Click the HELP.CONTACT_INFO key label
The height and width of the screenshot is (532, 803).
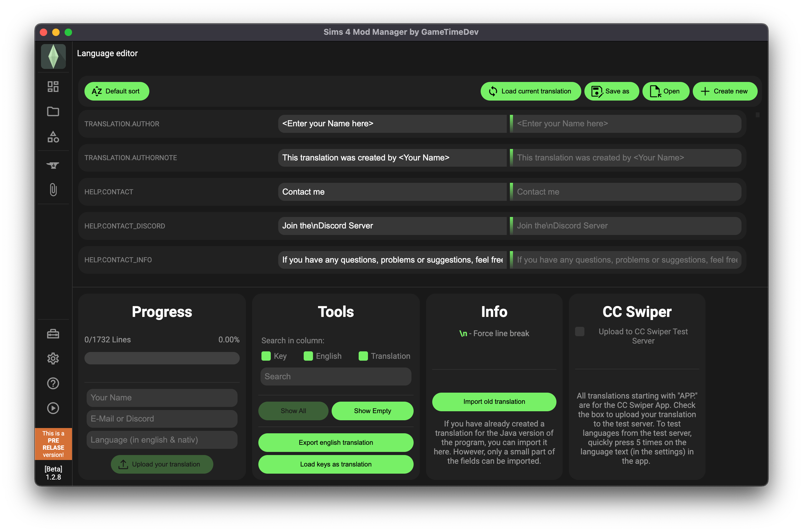pos(118,260)
